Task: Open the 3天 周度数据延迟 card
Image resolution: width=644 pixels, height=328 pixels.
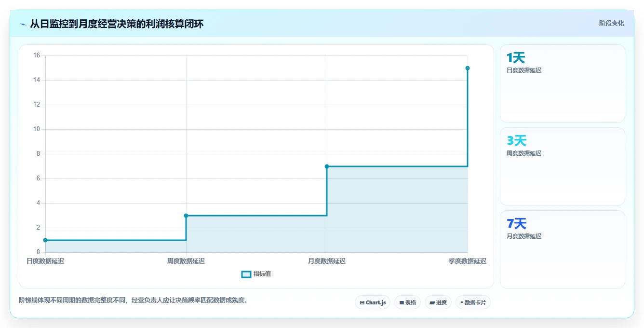Action: coord(563,166)
